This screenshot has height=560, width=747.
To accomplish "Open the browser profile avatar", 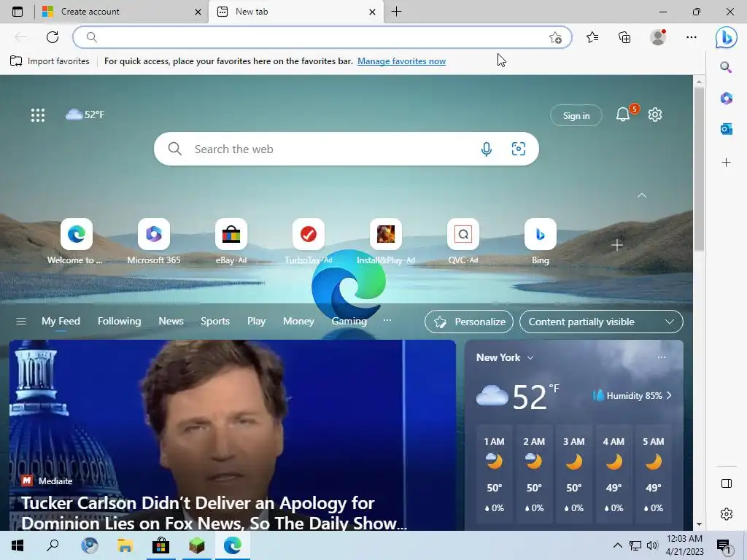I will tap(658, 37).
